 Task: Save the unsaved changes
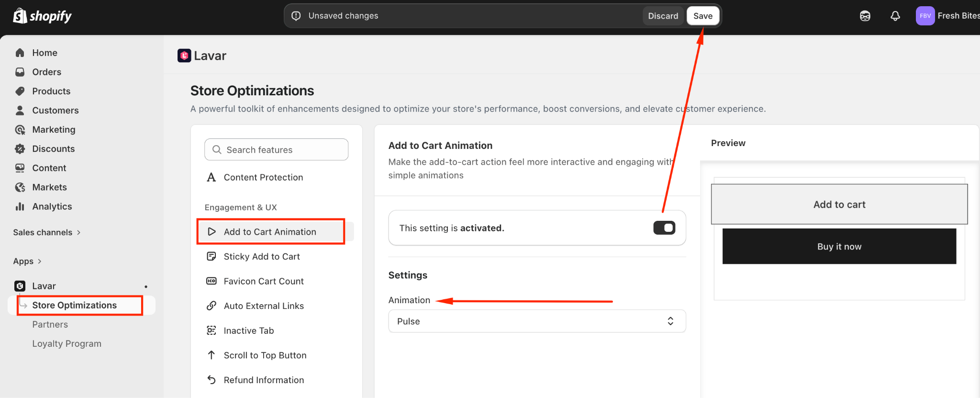703,16
